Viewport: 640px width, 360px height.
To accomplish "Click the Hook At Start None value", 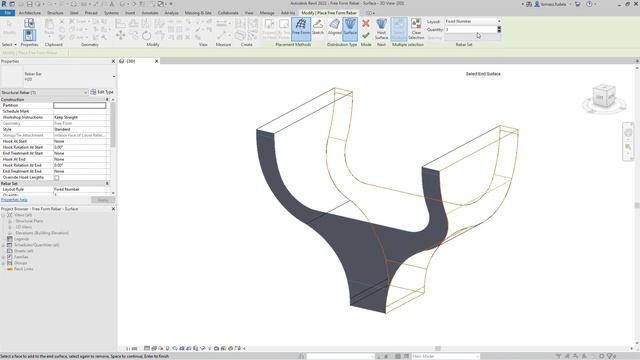I will point(80,141).
